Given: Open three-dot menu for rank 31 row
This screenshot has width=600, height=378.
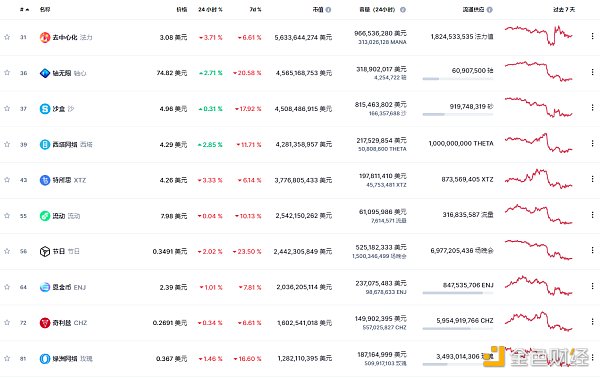Looking at the screenshot, I should click(592, 36).
